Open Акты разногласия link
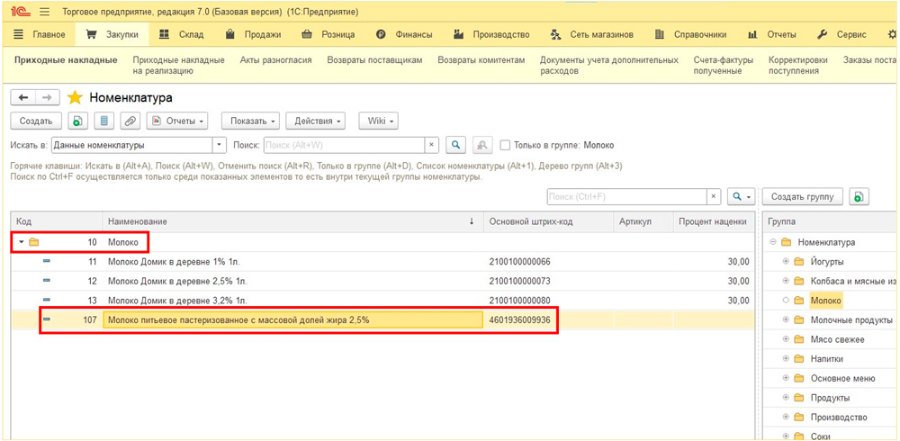The height and width of the screenshot is (441, 900). coord(276,60)
